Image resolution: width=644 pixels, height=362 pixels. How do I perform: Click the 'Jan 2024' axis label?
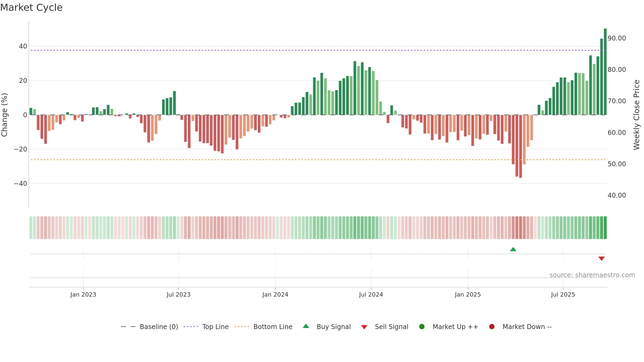[275, 294]
